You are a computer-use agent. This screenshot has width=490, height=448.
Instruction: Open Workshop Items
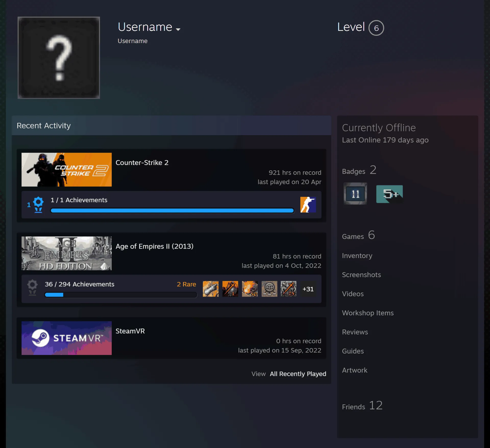pos(368,313)
